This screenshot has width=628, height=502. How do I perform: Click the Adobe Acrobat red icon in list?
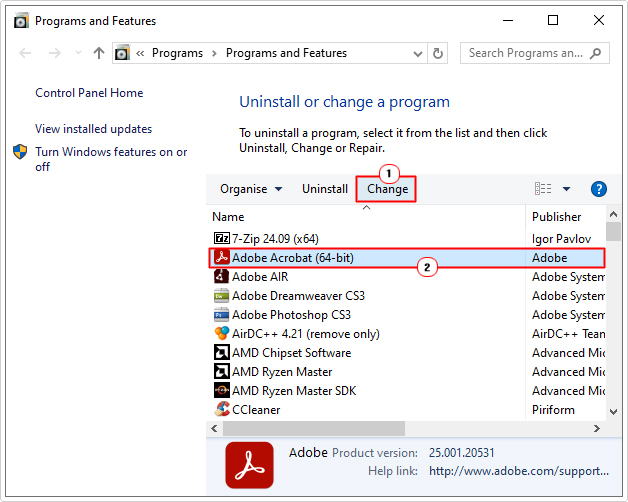coord(221,257)
